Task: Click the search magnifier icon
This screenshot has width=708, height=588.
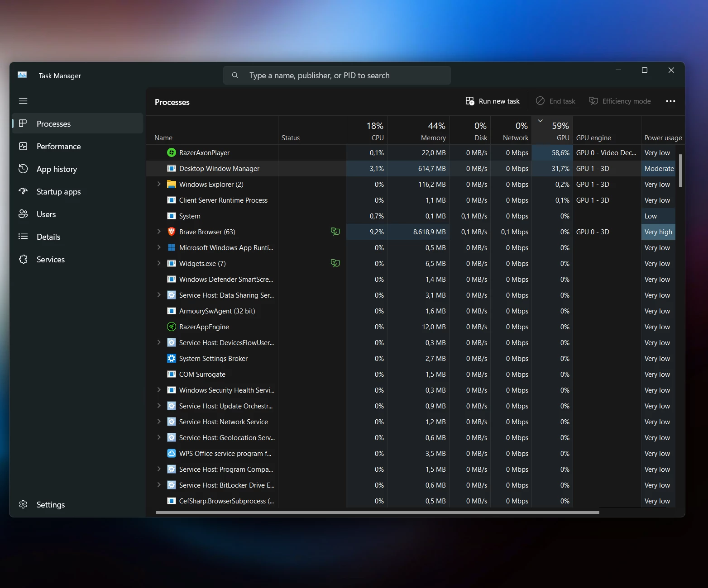Action: point(235,76)
